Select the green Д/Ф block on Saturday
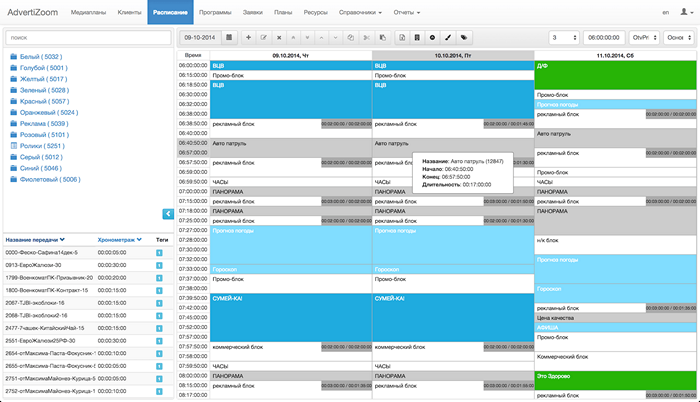The width and height of the screenshot is (700, 402). [615, 75]
